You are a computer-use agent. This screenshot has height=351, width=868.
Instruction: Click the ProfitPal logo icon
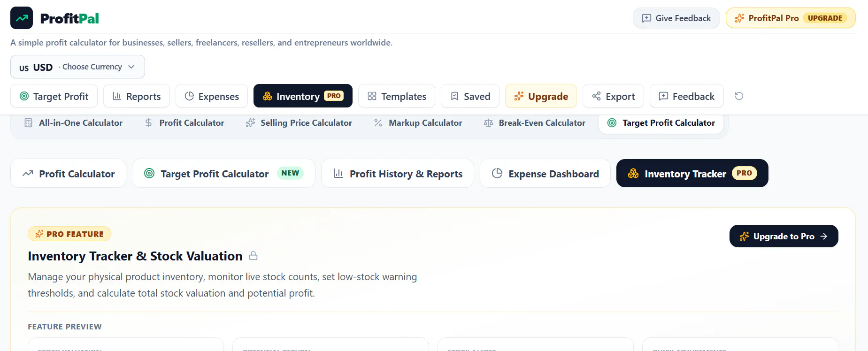coord(22,18)
